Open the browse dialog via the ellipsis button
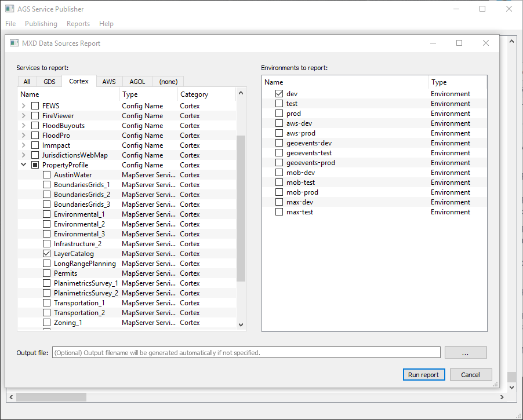523x420 pixels. pyautogui.click(x=465, y=352)
